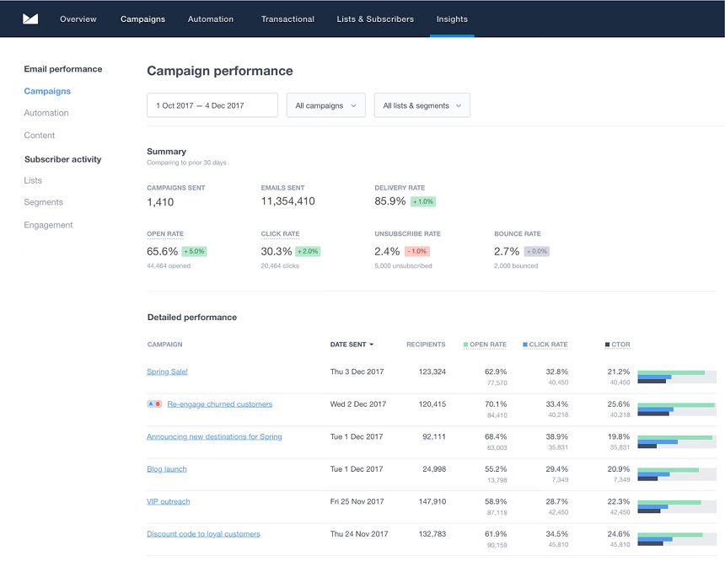Switch to the Transactional tab
This screenshot has width=725, height=588.
[x=287, y=19]
